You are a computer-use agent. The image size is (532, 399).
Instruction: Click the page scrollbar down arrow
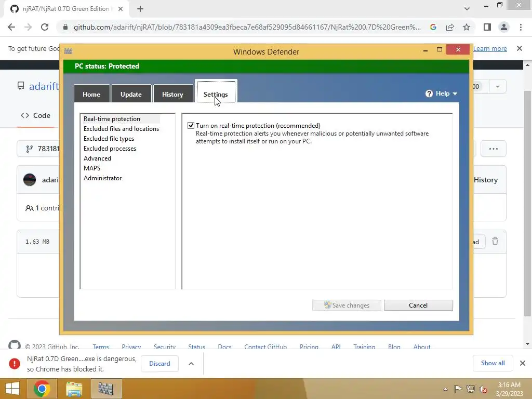pyautogui.click(x=527, y=344)
